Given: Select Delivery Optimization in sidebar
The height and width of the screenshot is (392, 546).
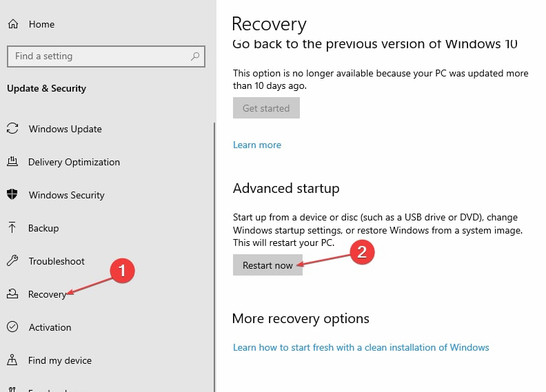Looking at the screenshot, I should point(74,162).
